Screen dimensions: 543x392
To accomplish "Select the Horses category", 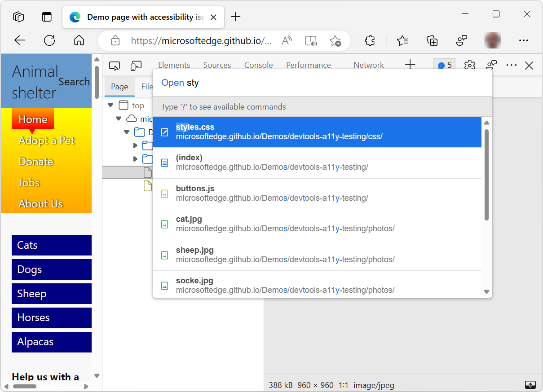I will 52,317.
